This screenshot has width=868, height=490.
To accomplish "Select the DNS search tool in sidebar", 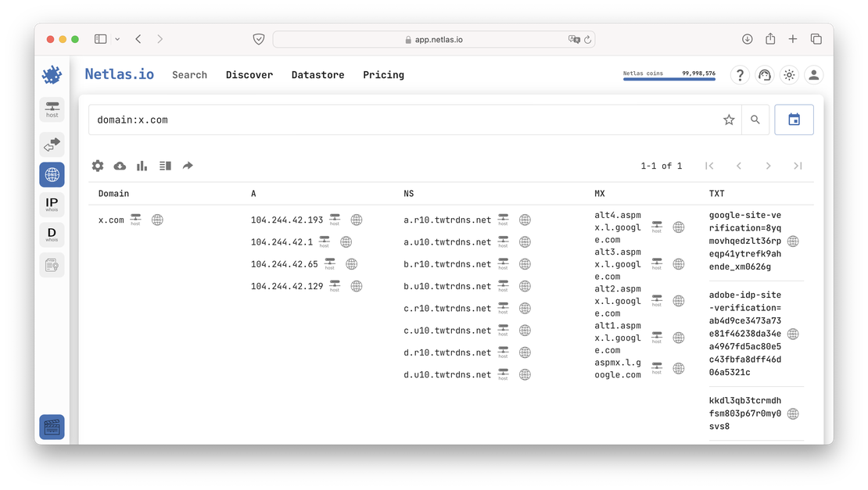I will tap(52, 174).
